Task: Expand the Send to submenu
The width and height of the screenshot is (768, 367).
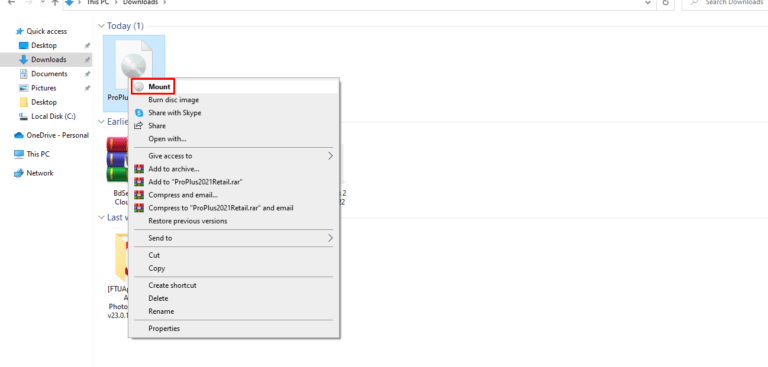Action: [x=234, y=238]
